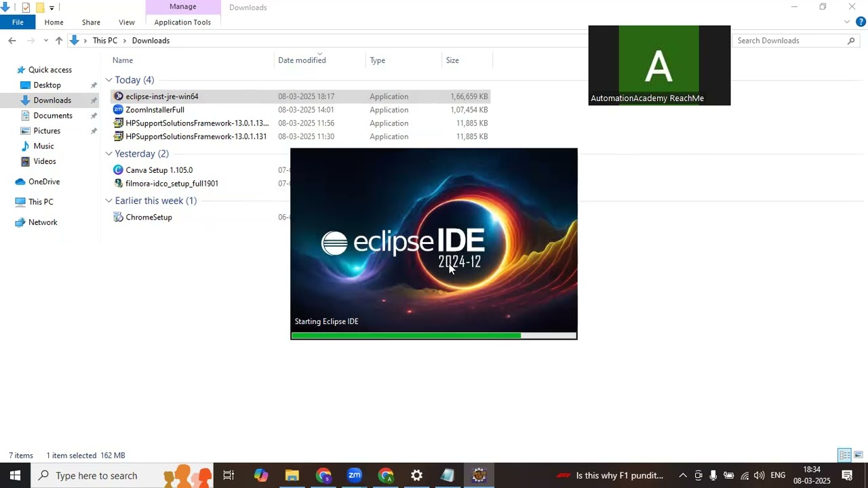Collapse the Today (4) group

click(x=108, y=80)
